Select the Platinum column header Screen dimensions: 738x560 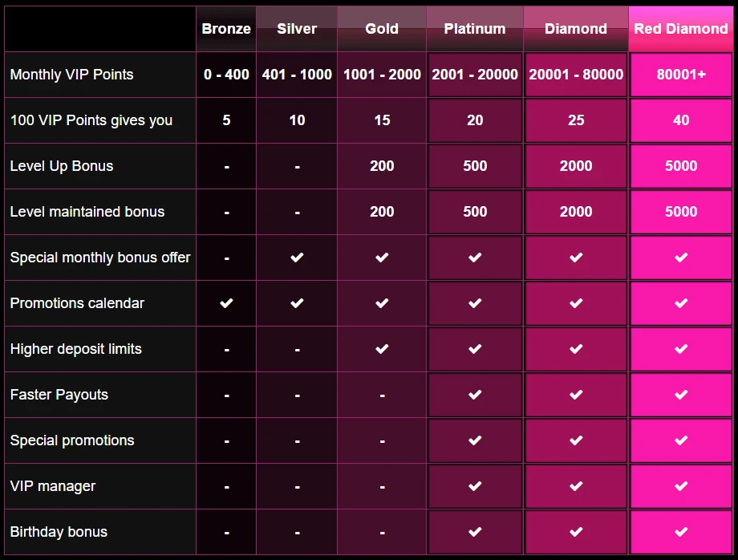tap(475, 29)
